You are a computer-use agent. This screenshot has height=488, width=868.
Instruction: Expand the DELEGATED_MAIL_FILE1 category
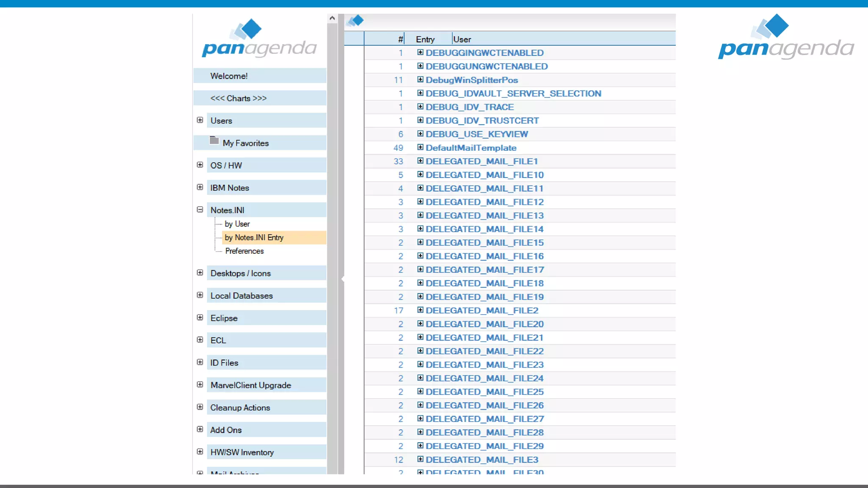pos(420,161)
